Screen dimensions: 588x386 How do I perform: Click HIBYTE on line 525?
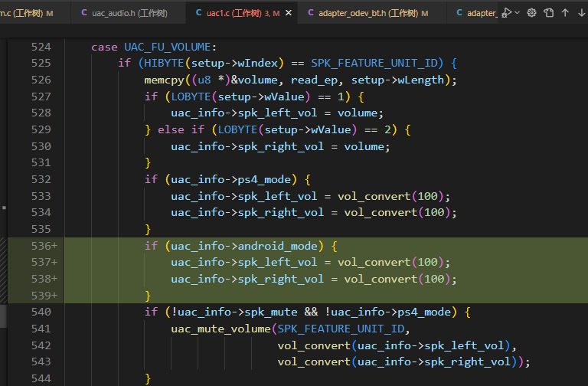point(164,63)
